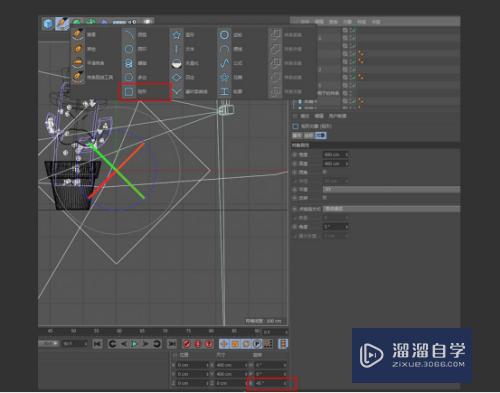Switch to the Coord (坐标) tab

tap(309, 135)
